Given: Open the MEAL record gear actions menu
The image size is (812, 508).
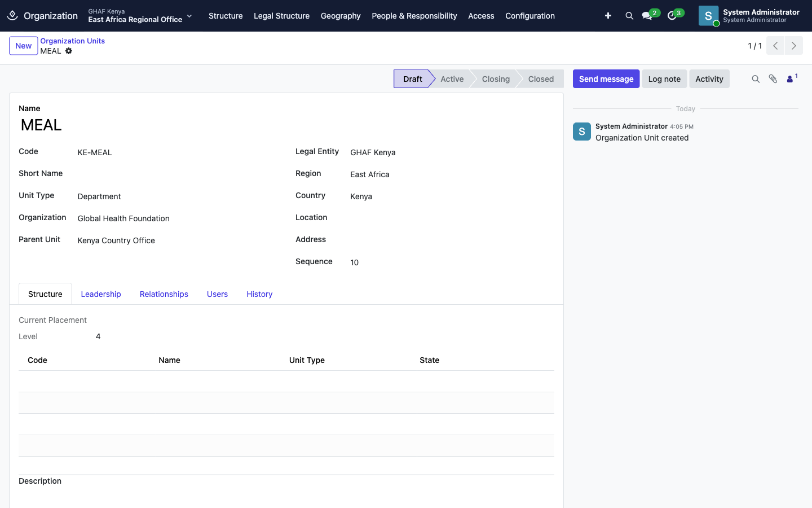Looking at the screenshot, I should (x=69, y=51).
